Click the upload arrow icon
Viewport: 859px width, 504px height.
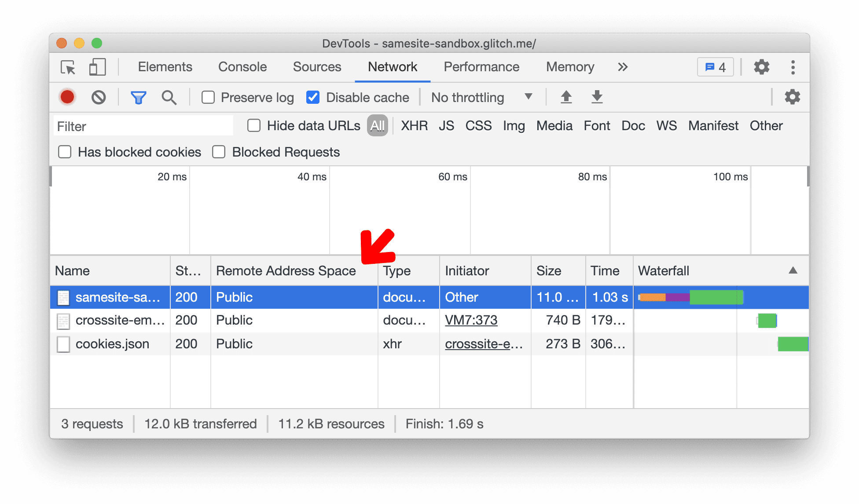point(567,97)
